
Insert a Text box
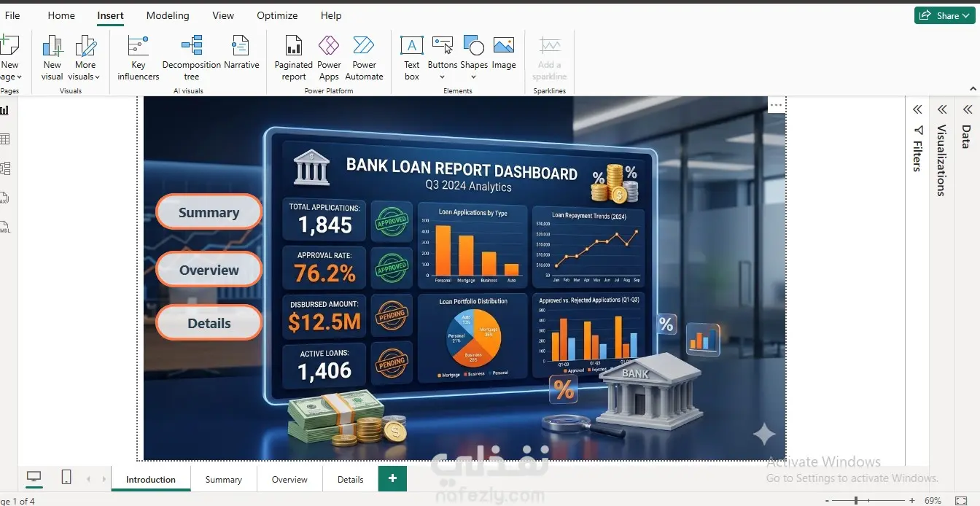coord(412,58)
